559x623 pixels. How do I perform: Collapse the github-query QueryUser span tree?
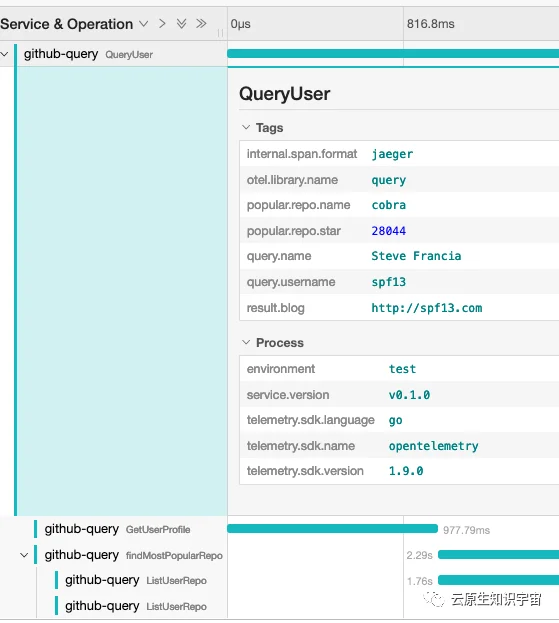pos(4,54)
